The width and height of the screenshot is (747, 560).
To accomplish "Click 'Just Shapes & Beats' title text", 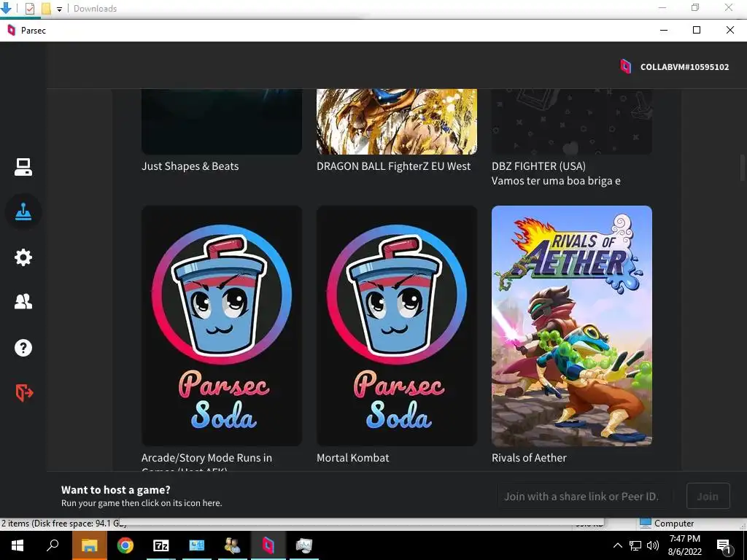I will [x=190, y=166].
